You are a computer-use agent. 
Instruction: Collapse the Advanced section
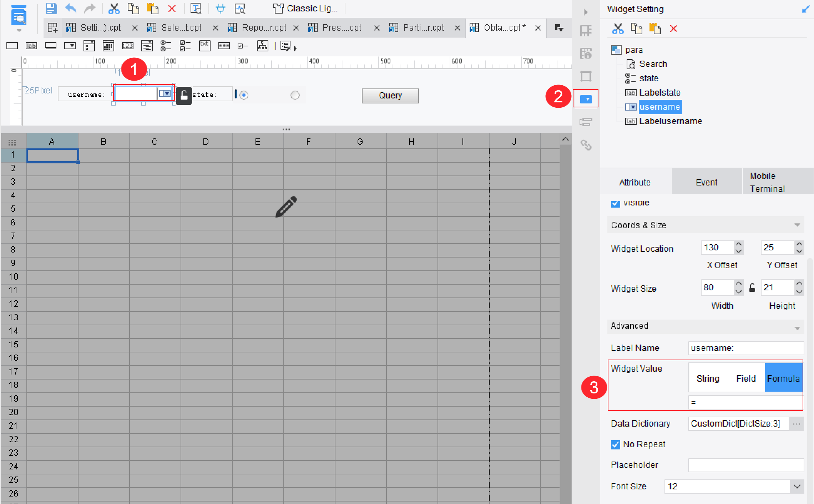click(797, 327)
